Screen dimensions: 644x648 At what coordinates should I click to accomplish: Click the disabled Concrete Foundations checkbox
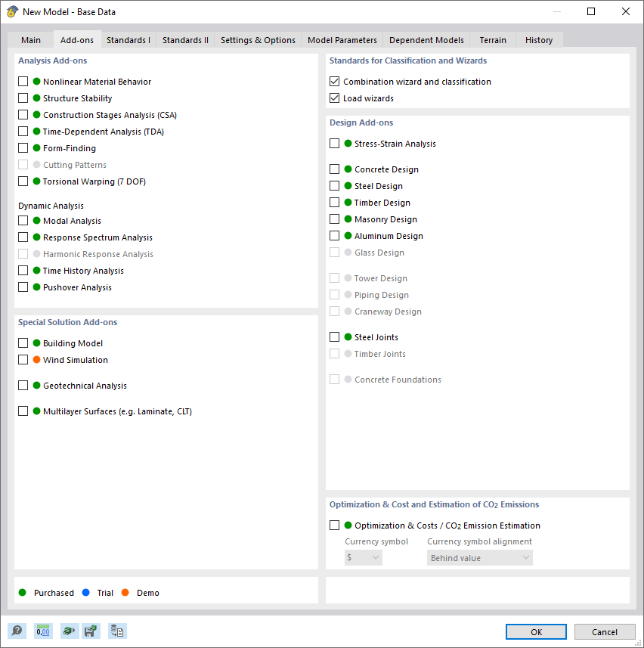pos(335,380)
